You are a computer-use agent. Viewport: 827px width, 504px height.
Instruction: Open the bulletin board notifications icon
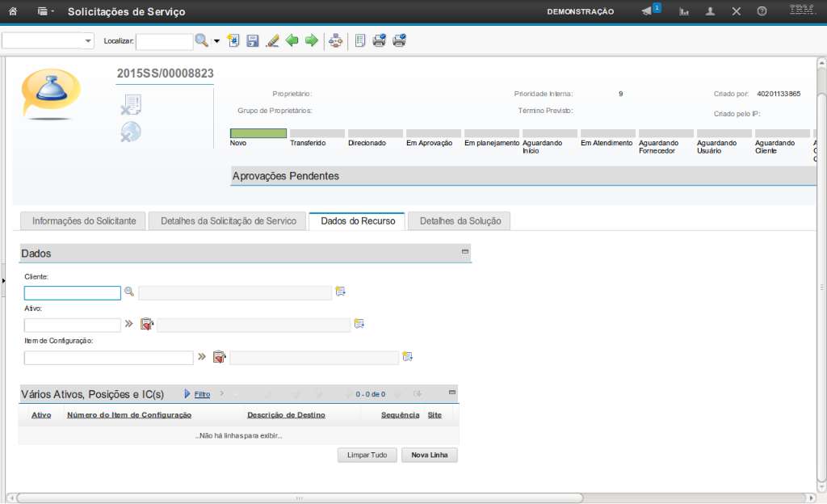[648, 11]
